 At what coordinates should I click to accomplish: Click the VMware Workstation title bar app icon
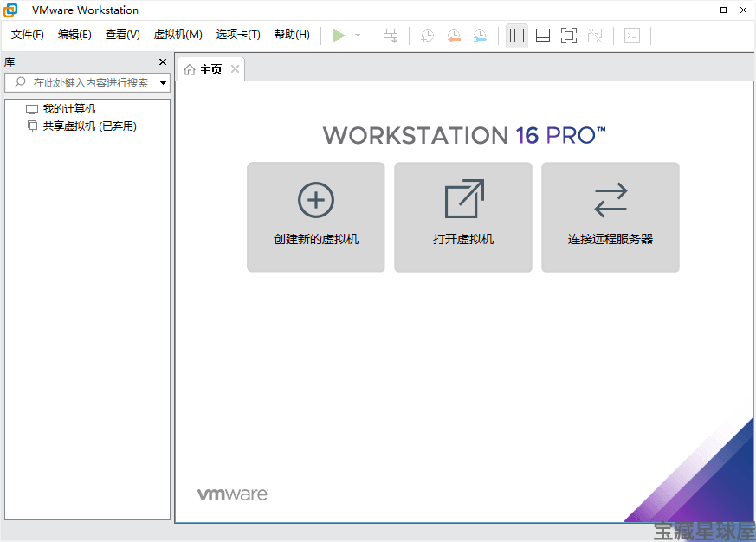(x=10, y=10)
